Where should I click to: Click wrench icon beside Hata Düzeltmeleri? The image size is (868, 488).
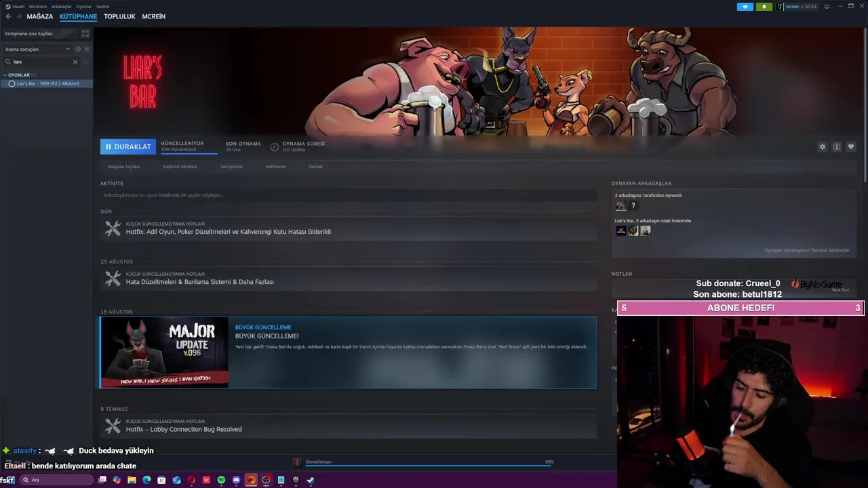point(113,279)
